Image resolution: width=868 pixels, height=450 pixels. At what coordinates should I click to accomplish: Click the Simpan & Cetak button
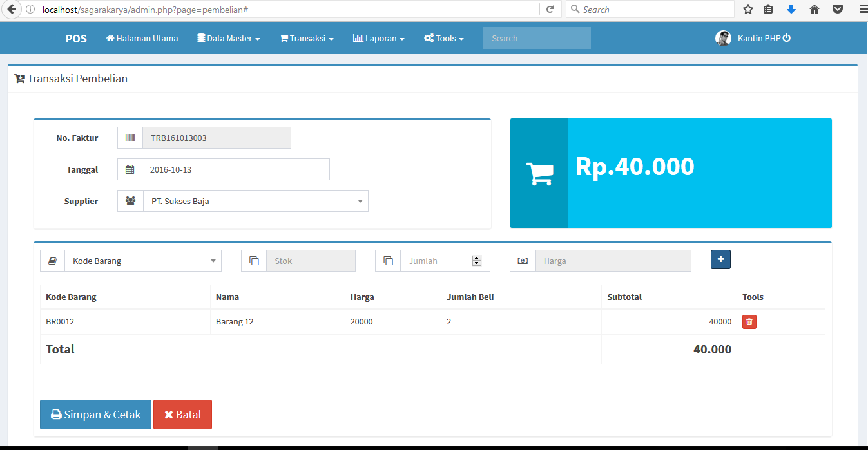click(x=95, y=414)
